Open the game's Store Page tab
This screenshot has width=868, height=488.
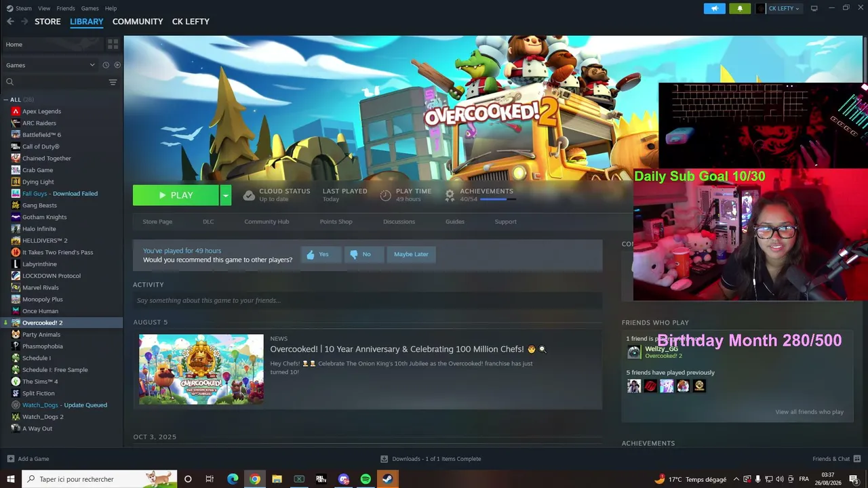coord(157,222)
